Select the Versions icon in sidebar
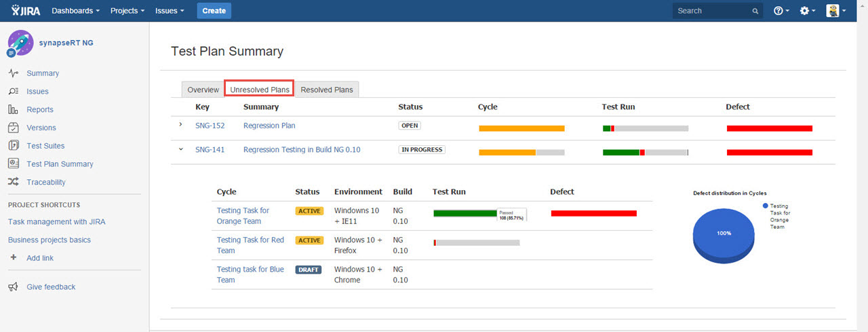The width and height of the screenshot is (868, 332). coord(14,128)
